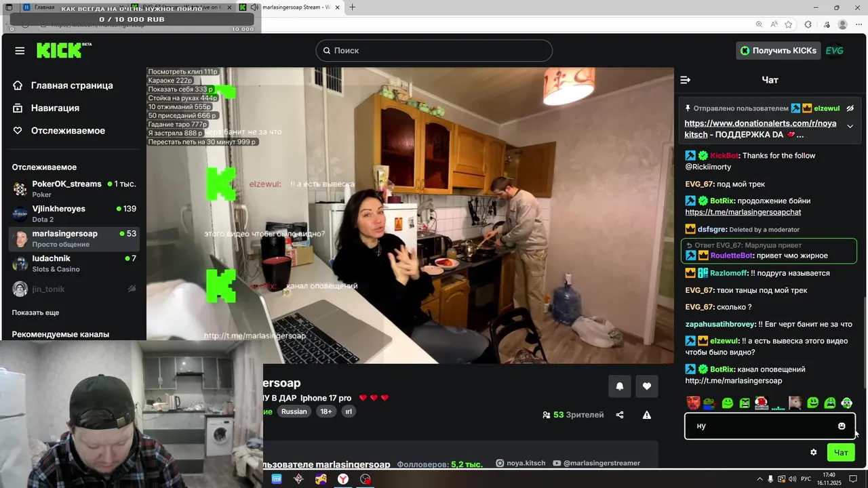This screenshot has height=488, width=868.
Task: Insert the Pepe frog with rose emote
Action: pos(709,403)
